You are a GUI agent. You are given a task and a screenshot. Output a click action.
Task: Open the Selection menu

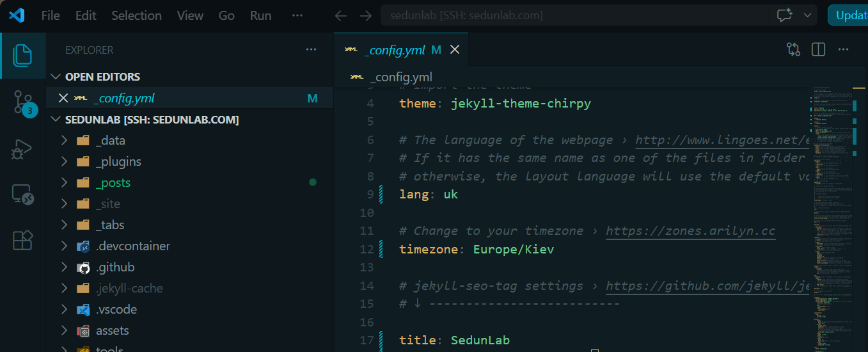[x=136, y=16]
